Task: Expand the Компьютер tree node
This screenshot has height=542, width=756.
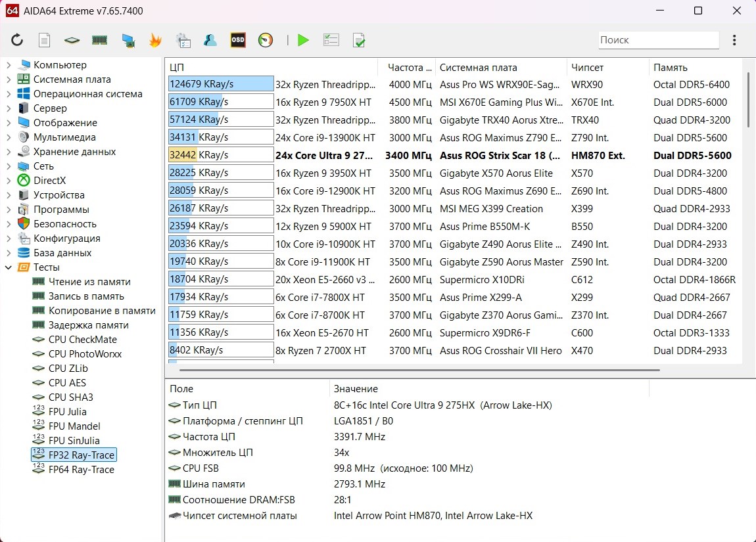Action: tap(9, 65)
